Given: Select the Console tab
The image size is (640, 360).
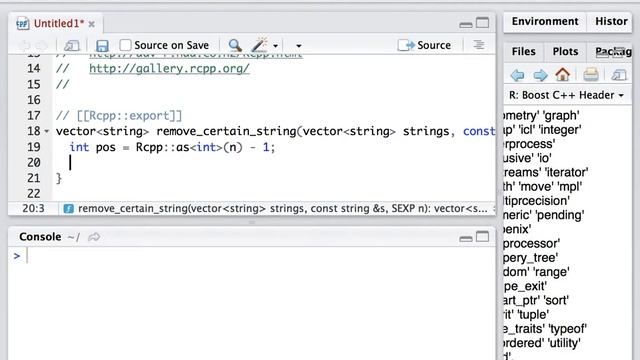Looking at the screenshot, I should click(40, 237).
